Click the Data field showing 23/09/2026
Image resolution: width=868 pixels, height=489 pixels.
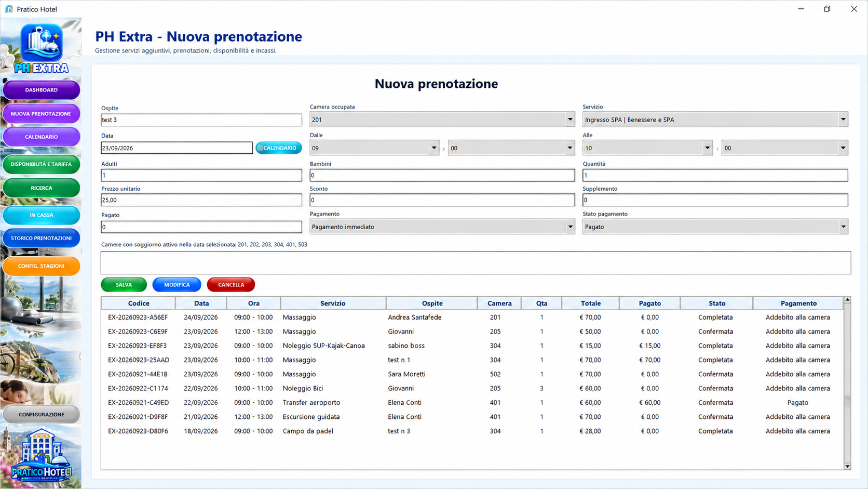click(x=177, y=148)
